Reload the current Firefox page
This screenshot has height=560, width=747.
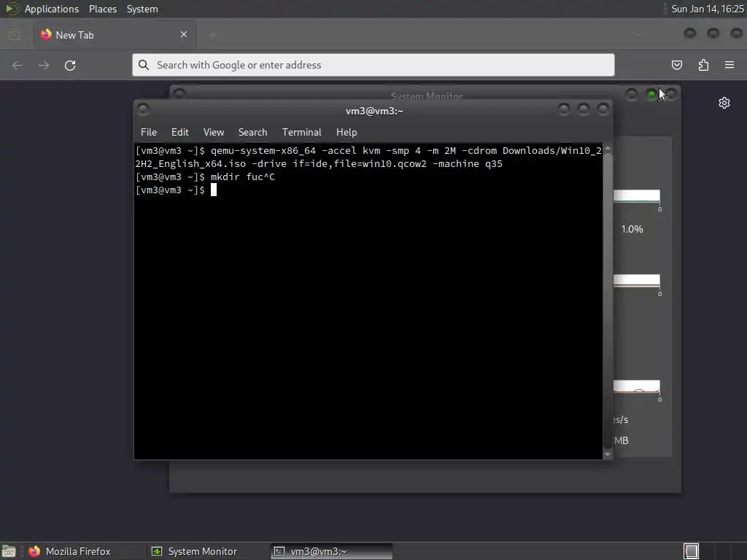pyautogui.click(x=70, y=65)
